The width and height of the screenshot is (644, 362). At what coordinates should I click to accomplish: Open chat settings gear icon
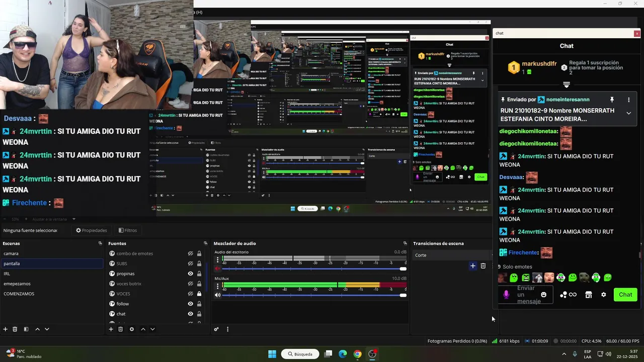coord(604,295)
